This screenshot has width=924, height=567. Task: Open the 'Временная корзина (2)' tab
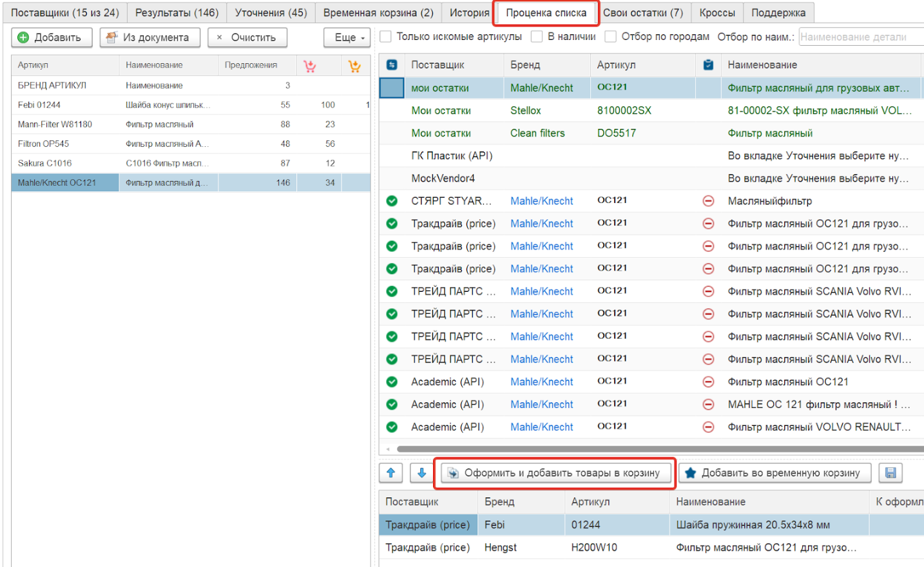(378, 13)
